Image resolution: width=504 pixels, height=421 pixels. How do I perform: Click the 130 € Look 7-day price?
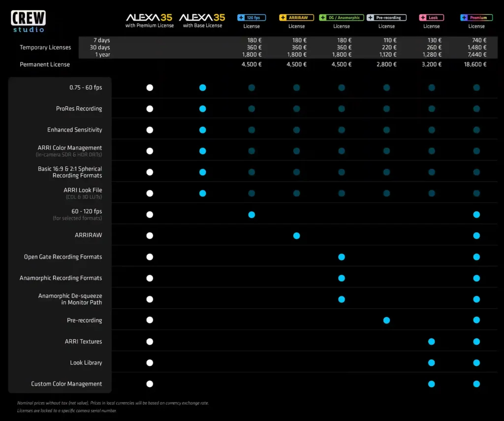435,40
